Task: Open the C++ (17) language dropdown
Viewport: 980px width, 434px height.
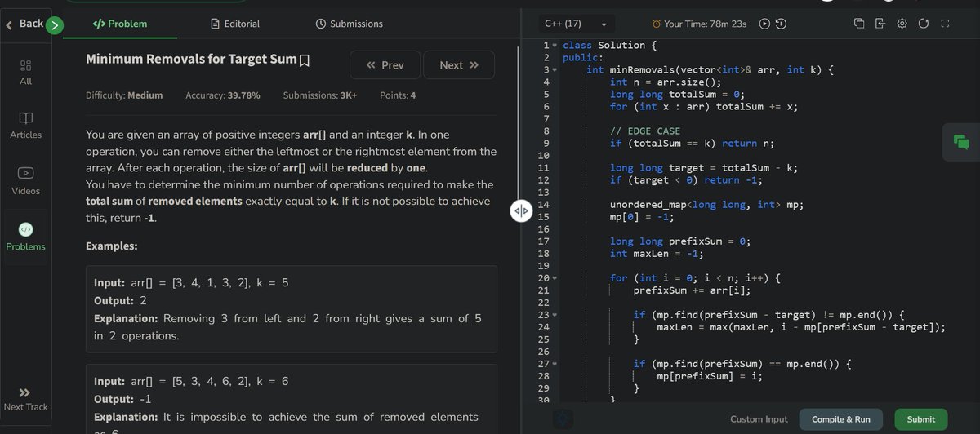Action: coord(575,24)
